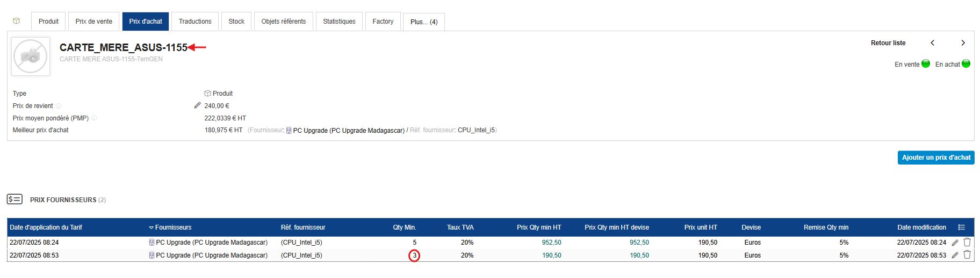
Task: Click Qty Min. value 5 in first row
Action: (x=414, y=243)
